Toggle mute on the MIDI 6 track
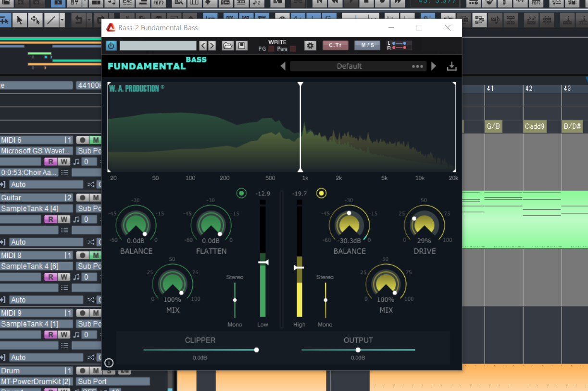This screenshot has width=588, height=391. [x=95, y=140]
